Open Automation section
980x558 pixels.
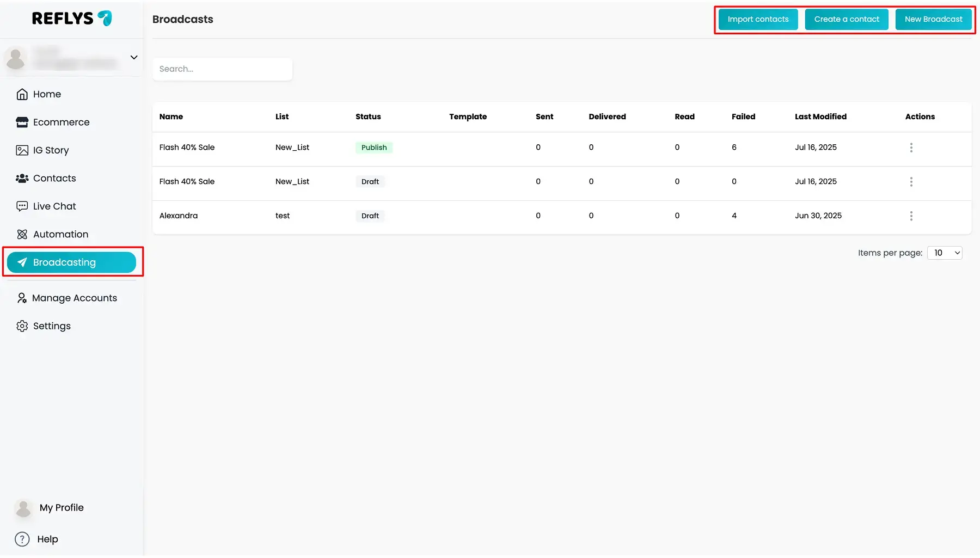(x=71, y=234)
